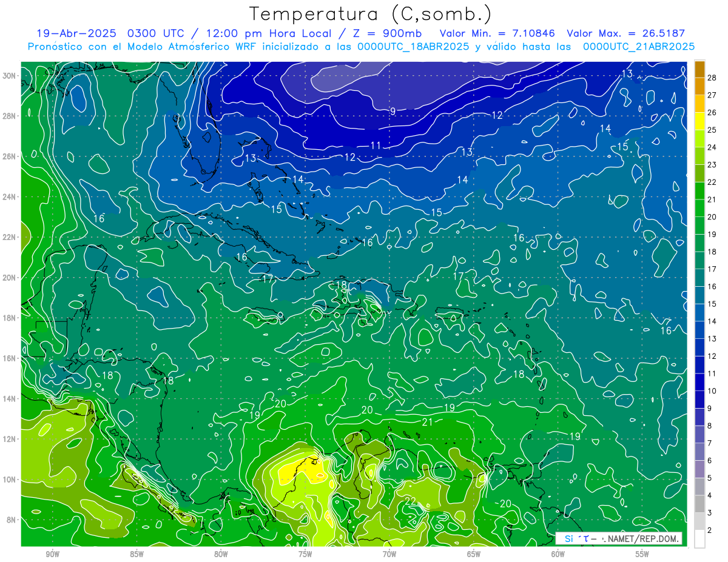The image size is (728, 562).
Task: Click the legend scale value '25'
Action: [712, 130]
